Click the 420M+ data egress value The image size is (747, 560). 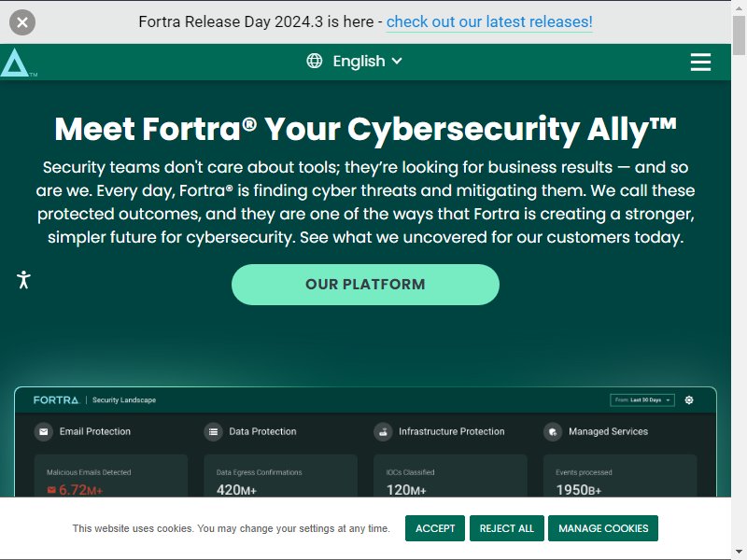236,490
